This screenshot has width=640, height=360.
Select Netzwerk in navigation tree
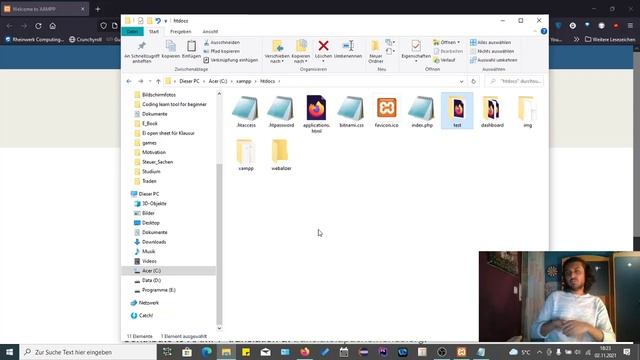pyautogui.click(x=149, y=303)
